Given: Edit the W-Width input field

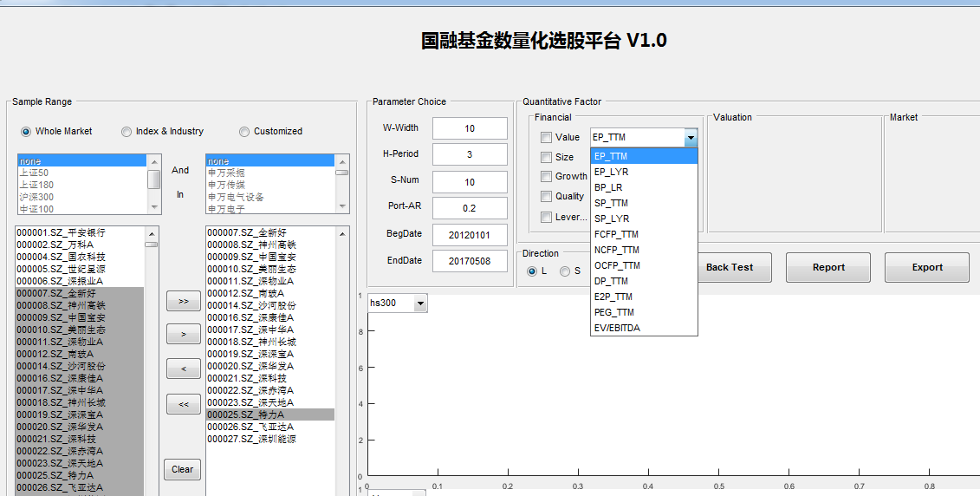Looking at the screenshot, I should point(470,128).
